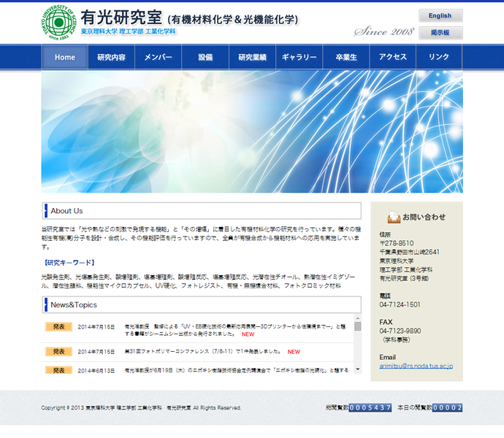Go to the 卒業生 page
This screenshot has width=504, height=438.
(x=346, y=57)
